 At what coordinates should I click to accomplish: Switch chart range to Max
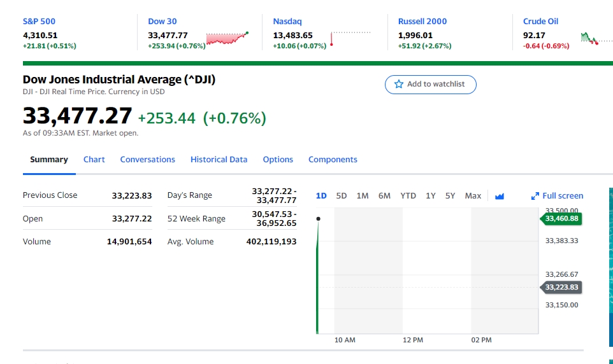473,195
